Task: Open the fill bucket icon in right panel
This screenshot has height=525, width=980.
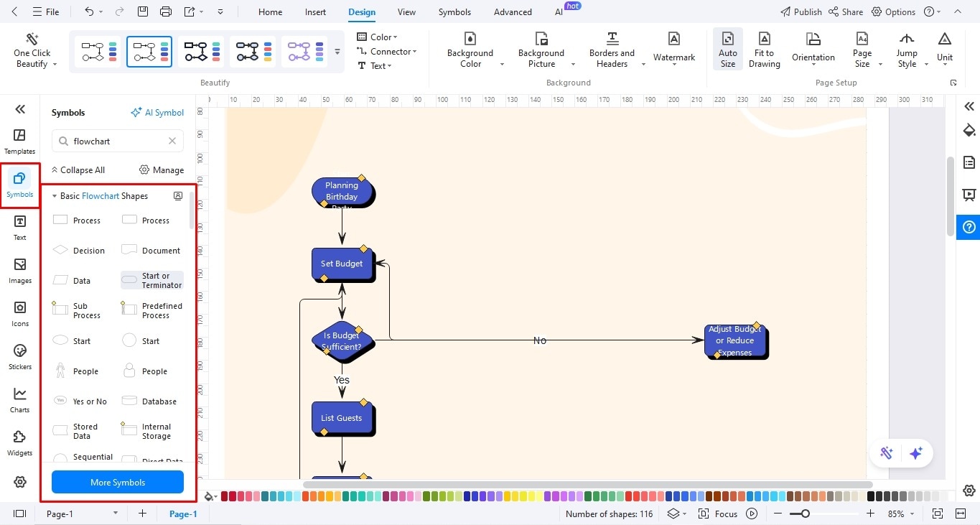Action: pyautogui.click(x=969, y=131)
